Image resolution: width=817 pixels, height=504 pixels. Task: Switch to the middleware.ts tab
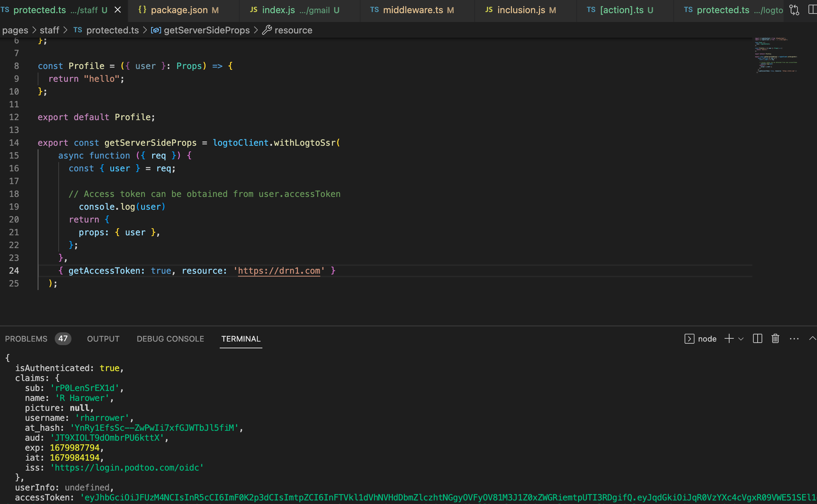click(412, 10)
